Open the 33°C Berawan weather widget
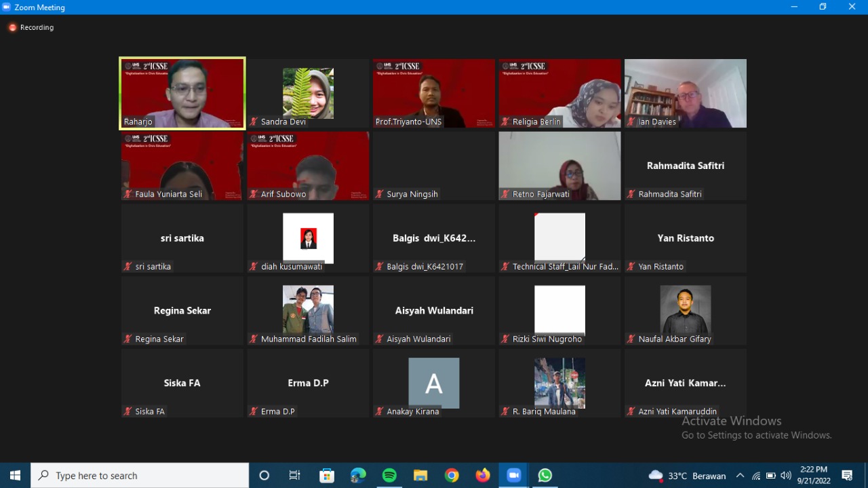868x488 pixels. pyautogui.click(x=687, y=476)
